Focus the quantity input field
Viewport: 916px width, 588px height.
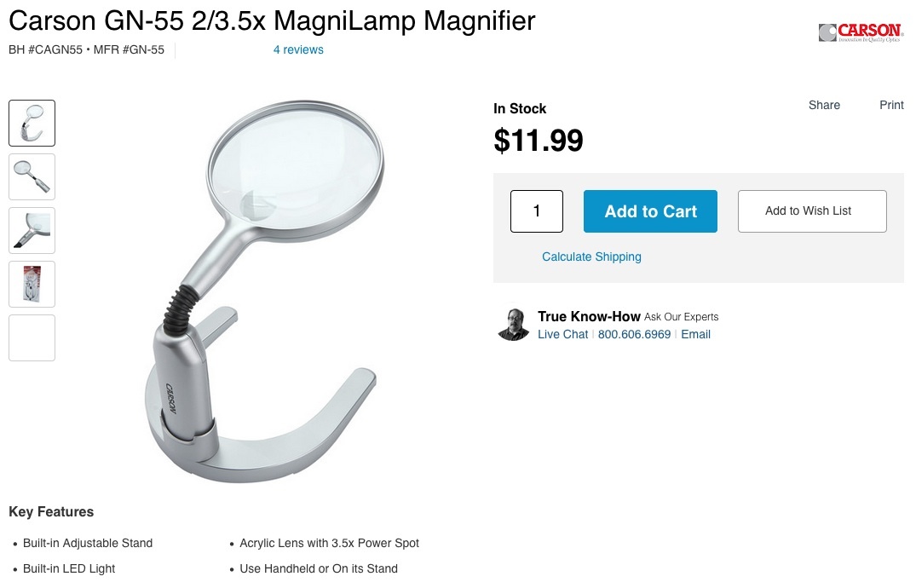537,211
